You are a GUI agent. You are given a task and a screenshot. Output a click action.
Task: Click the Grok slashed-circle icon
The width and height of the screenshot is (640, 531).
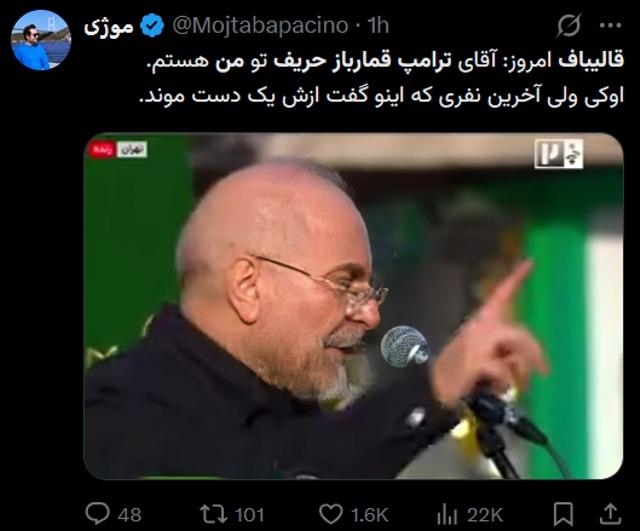[x=569, y=25]
